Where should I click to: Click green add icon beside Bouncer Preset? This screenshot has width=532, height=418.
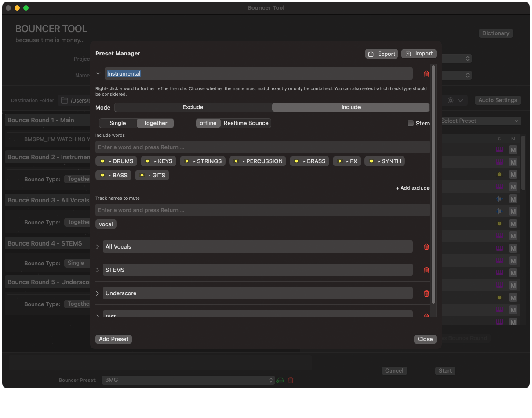click(280, 380)
